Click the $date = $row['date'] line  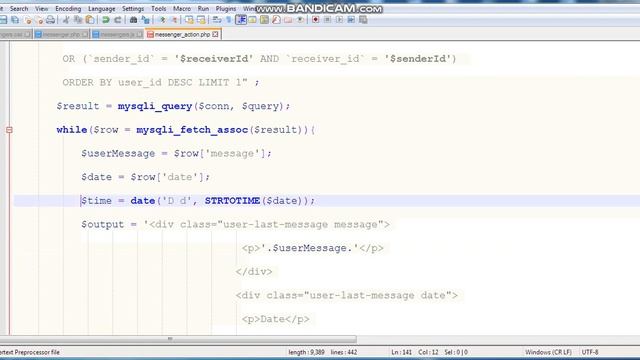[145, 177]
